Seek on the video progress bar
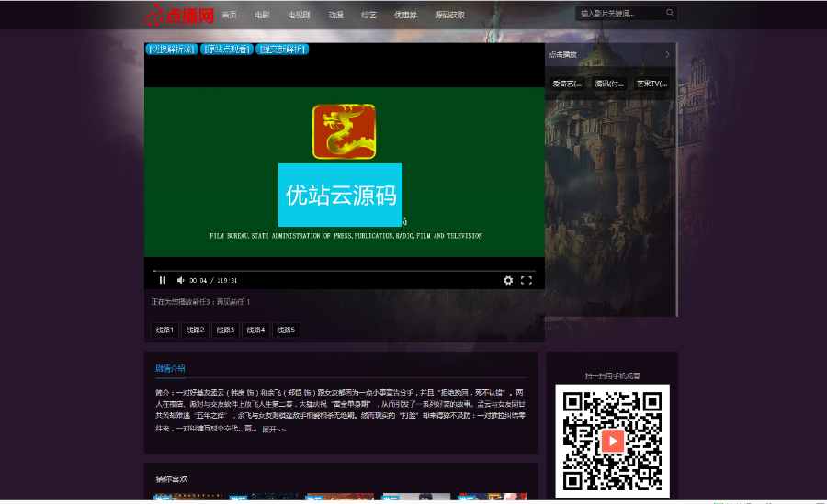 (x=344, y=271)
